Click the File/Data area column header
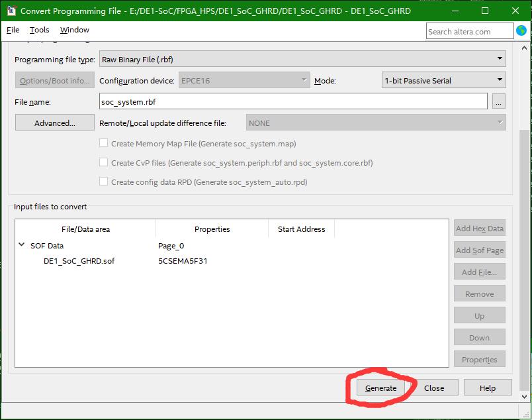The height and width of the screenshot is (420, 532). click(x=85, y=229)
